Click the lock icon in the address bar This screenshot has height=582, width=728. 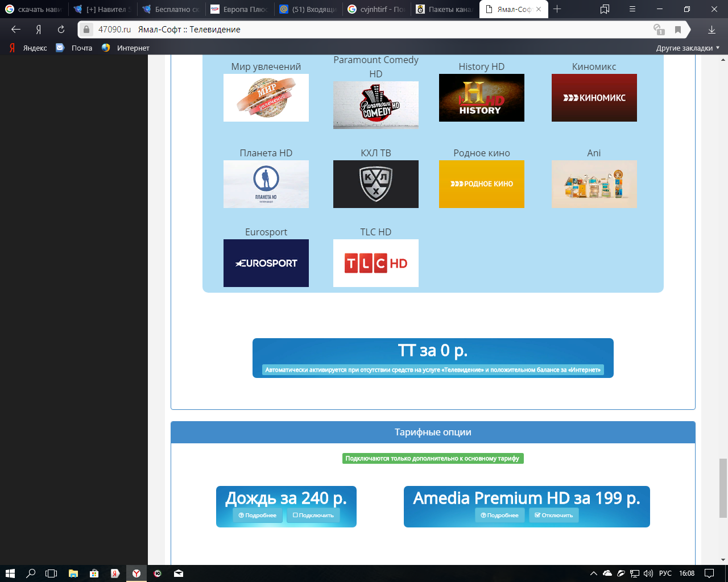[x=86, y=30]
